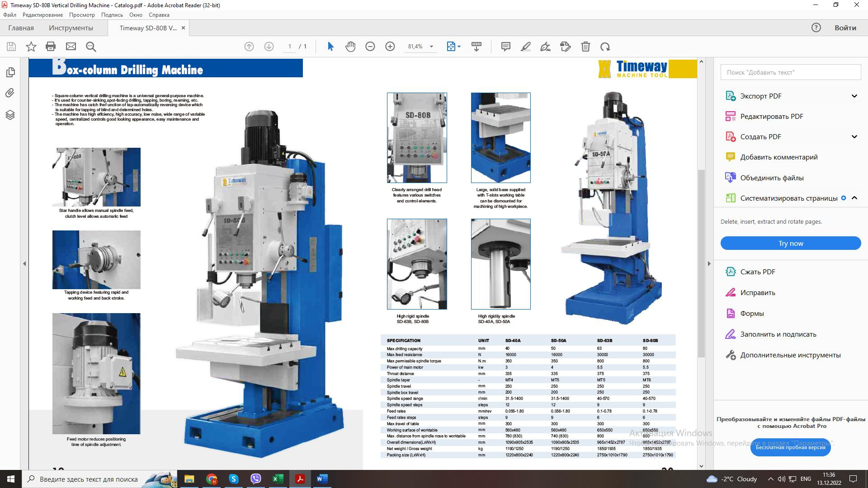868x488 pixels.
Task: Open the Page thumbnails panel
Action: 10,72
